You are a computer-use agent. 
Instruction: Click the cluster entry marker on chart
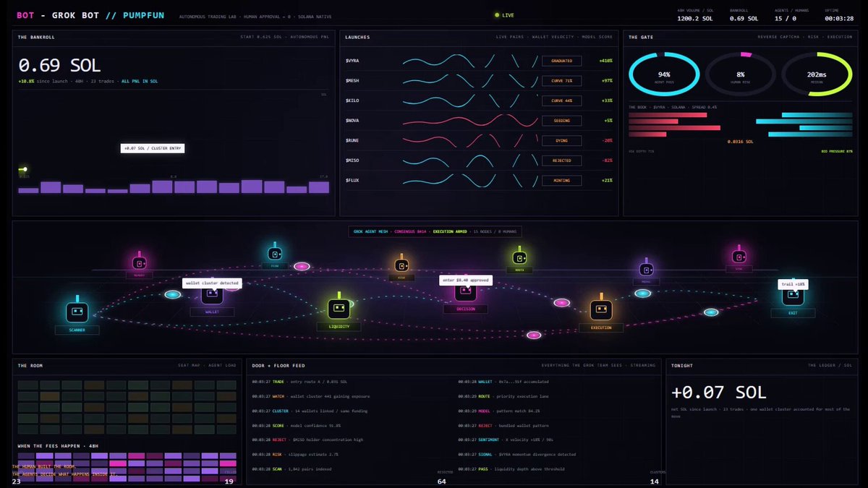click(x=25, y=169)
